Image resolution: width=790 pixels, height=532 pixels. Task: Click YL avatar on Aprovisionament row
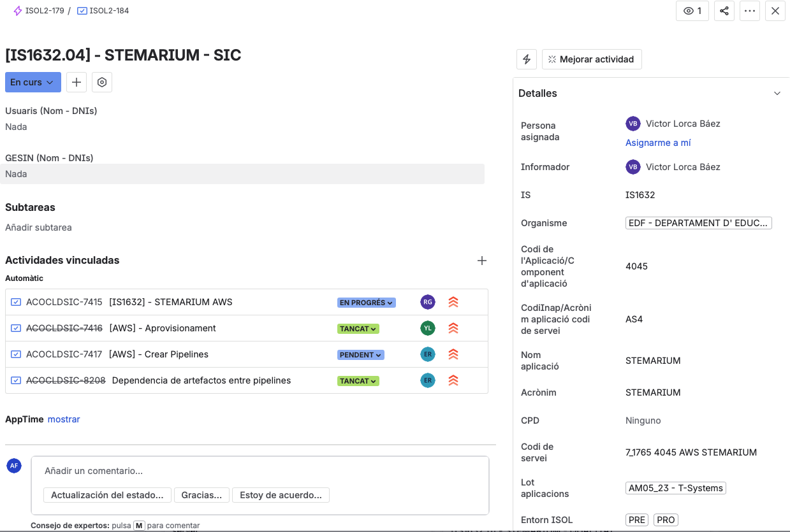428,328
